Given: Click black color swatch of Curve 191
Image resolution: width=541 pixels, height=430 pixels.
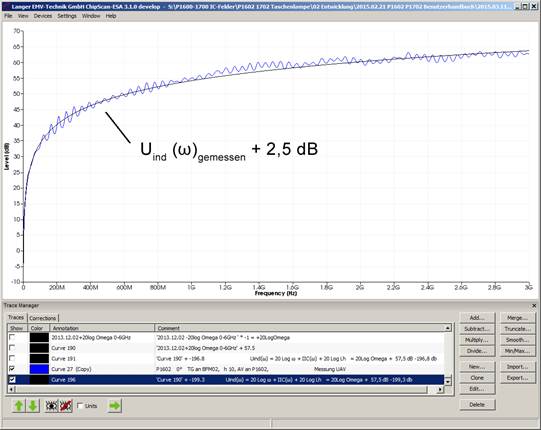Looking at the screenshot, I should coord(39,358).
